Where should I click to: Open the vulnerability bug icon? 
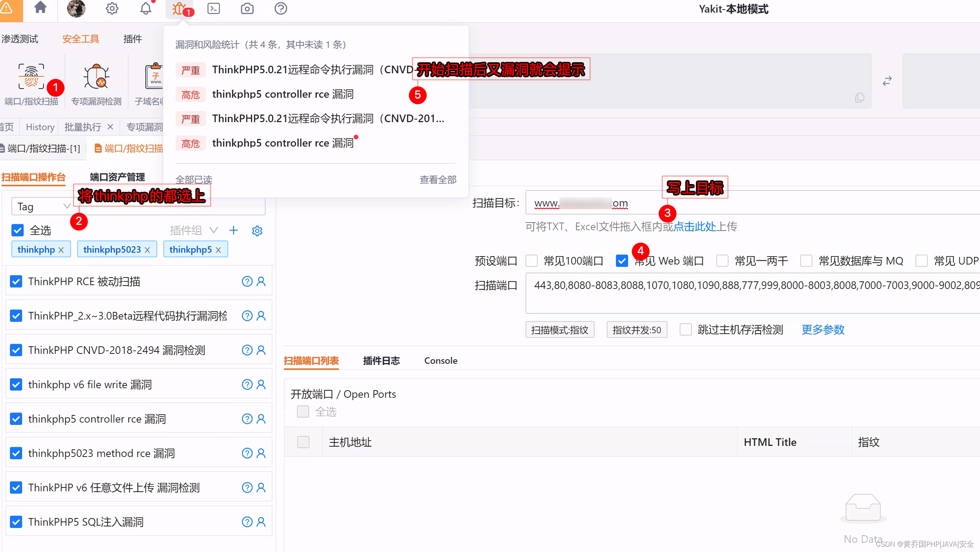pyautogui.click(x=179, y=8)
